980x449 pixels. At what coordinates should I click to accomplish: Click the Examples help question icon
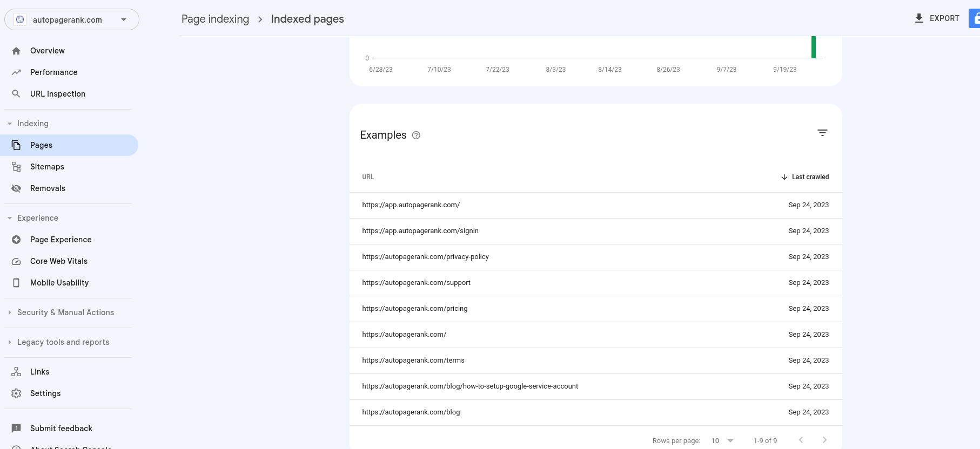pos(416,135)
